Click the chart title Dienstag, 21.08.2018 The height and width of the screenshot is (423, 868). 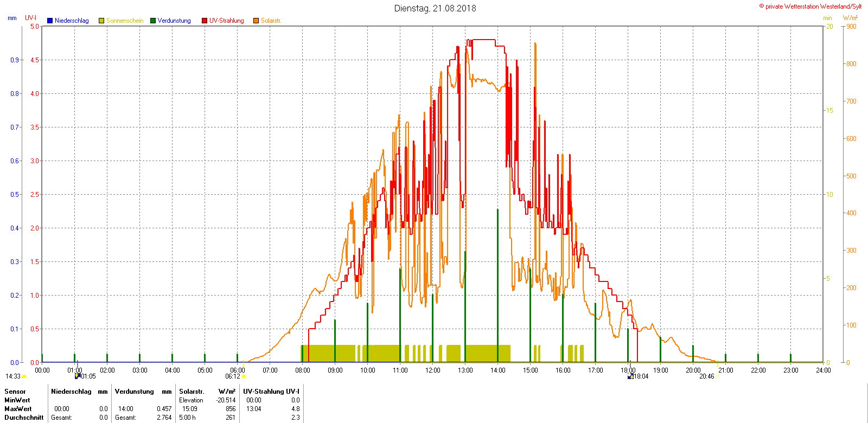point(435,8)
